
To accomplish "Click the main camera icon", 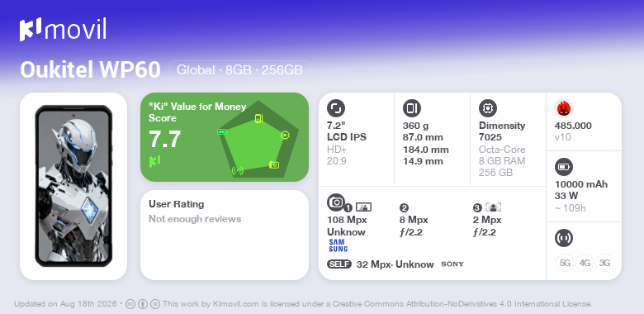I will (336, 202).
